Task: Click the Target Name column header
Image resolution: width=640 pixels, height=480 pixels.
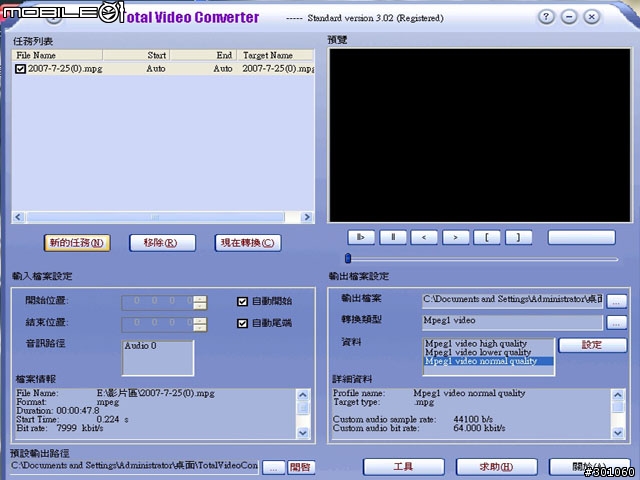Action: (276, 55)
